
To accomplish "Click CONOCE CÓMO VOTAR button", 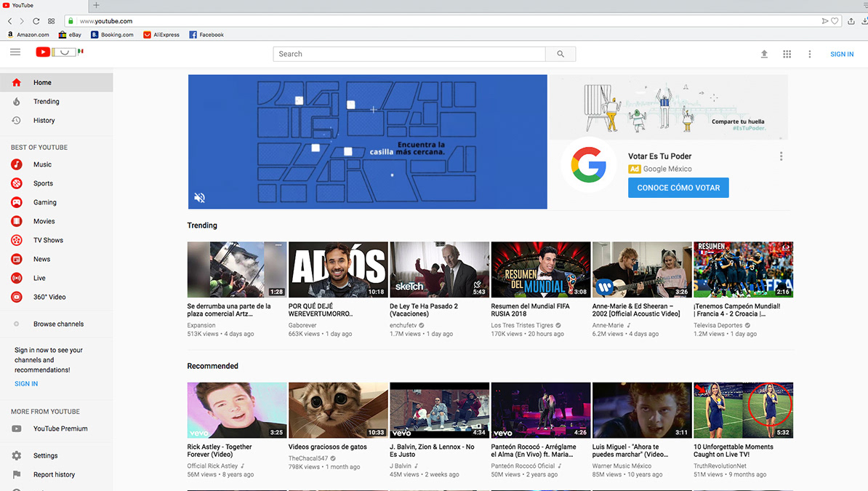I will [x=678, y=188].
